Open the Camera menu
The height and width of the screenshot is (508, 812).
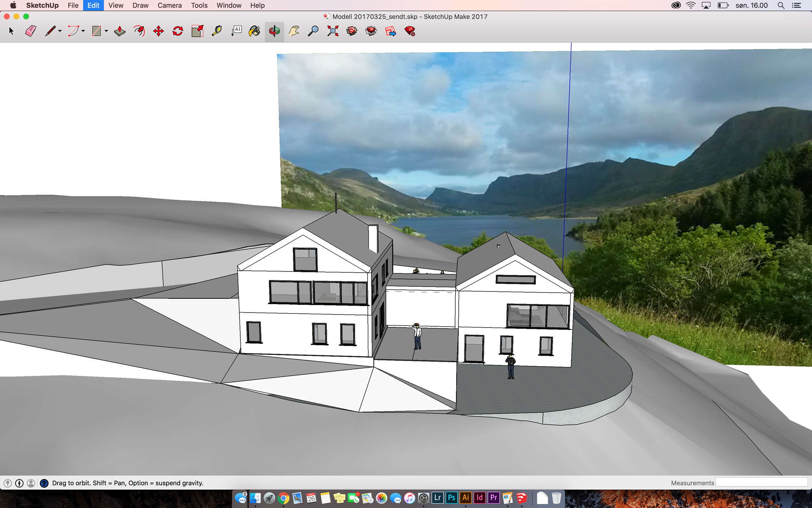[x=169, y=5]
